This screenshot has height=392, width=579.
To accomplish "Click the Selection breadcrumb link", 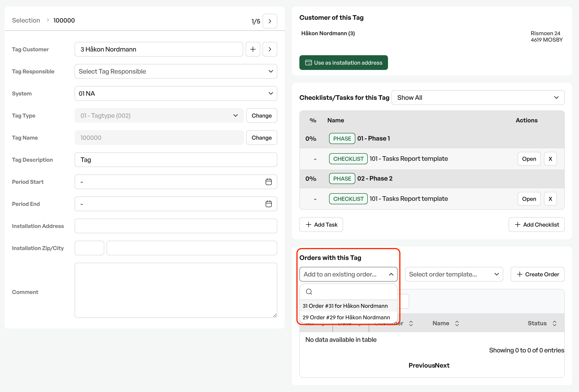I will [x=26, y=20].
